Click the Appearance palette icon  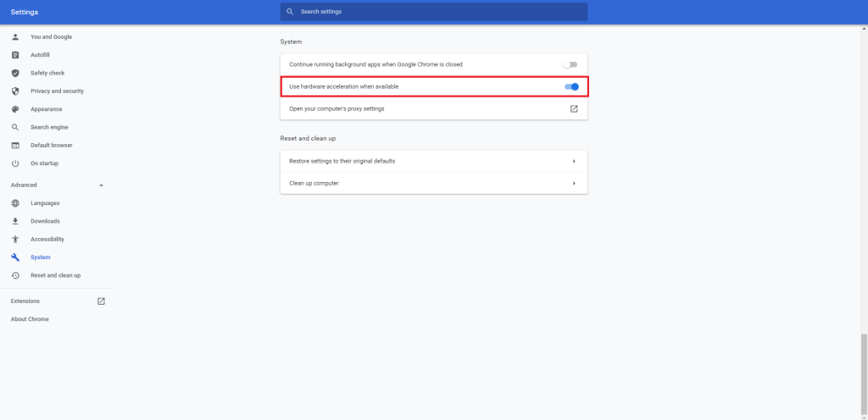(x=15, y=109)
